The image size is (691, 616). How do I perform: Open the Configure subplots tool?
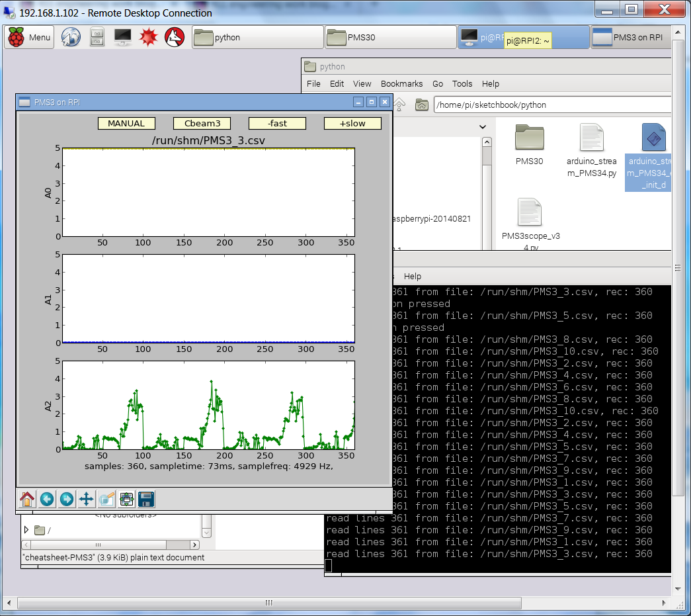127,499
